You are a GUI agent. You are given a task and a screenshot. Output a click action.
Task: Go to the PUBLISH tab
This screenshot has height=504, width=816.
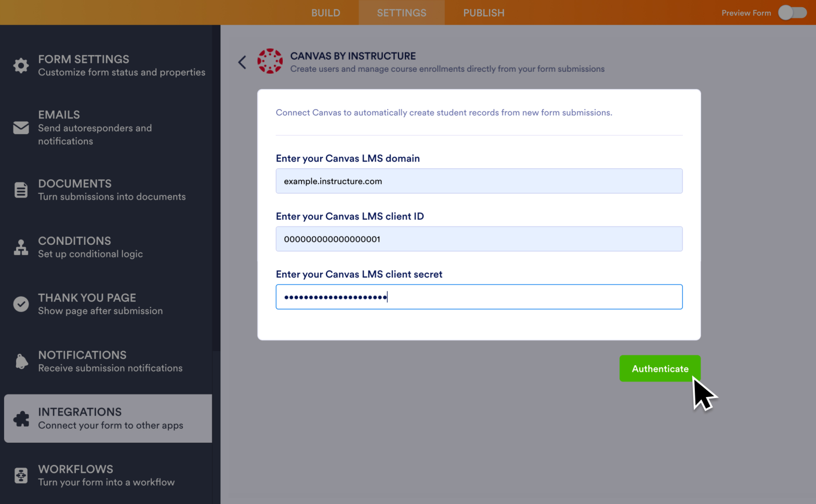(484, 12)
